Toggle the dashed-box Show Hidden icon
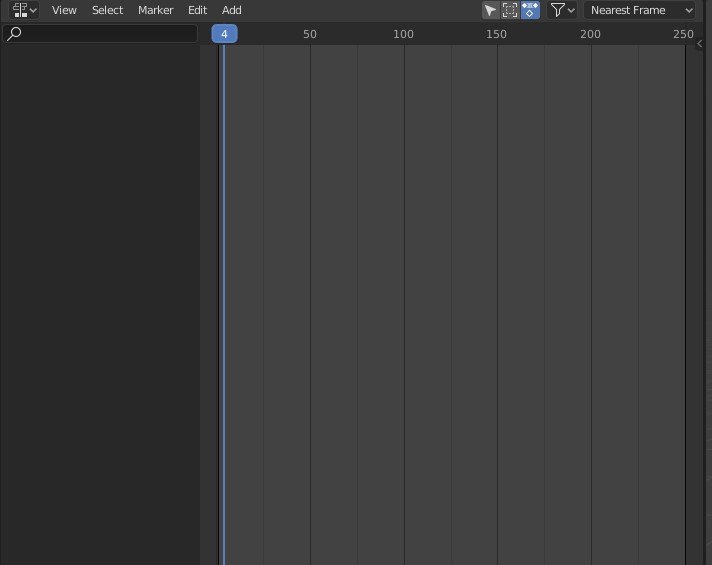Image resolution: width=712 pixels, height=565 pixels. pos(510,10)
